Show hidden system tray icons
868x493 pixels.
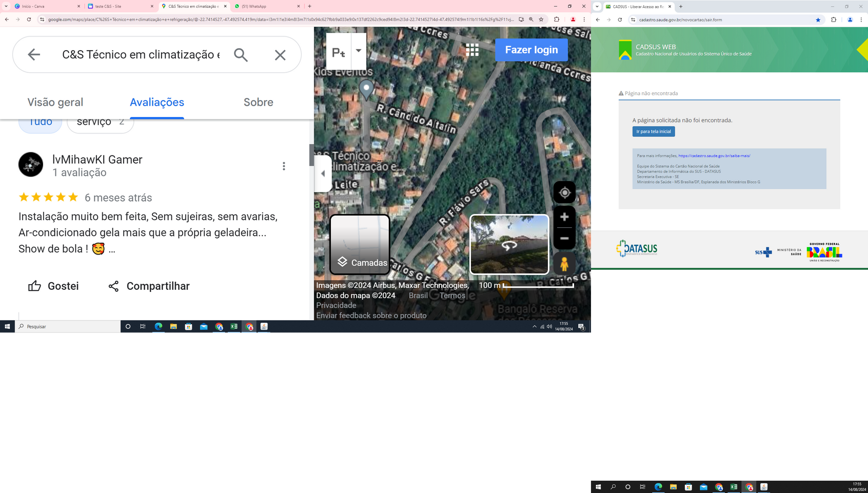coord(534,326)
